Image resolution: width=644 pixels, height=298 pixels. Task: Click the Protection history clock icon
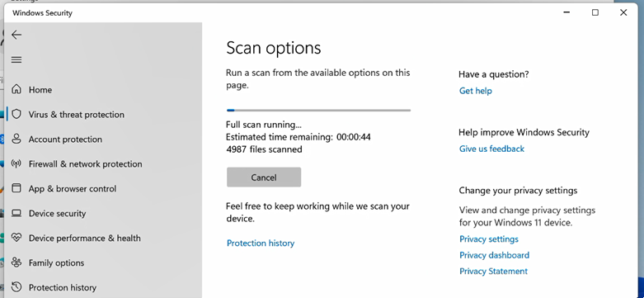click(16, 287)
